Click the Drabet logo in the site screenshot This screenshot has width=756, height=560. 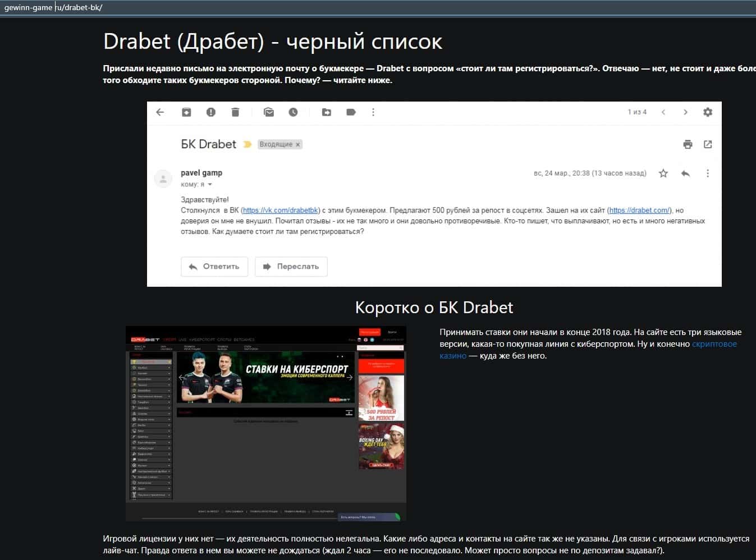click(x=145, y=339)
